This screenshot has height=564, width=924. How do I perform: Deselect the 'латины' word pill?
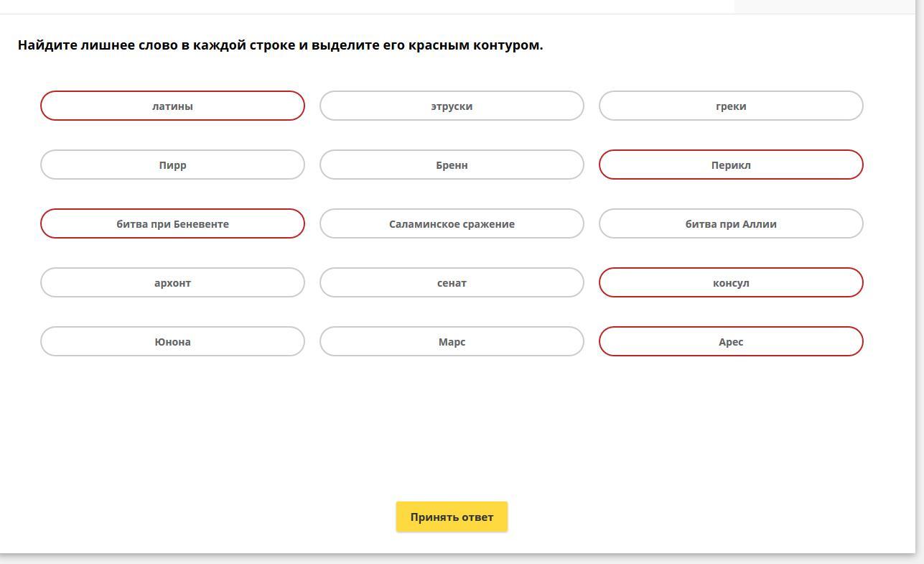pos(172,106)
